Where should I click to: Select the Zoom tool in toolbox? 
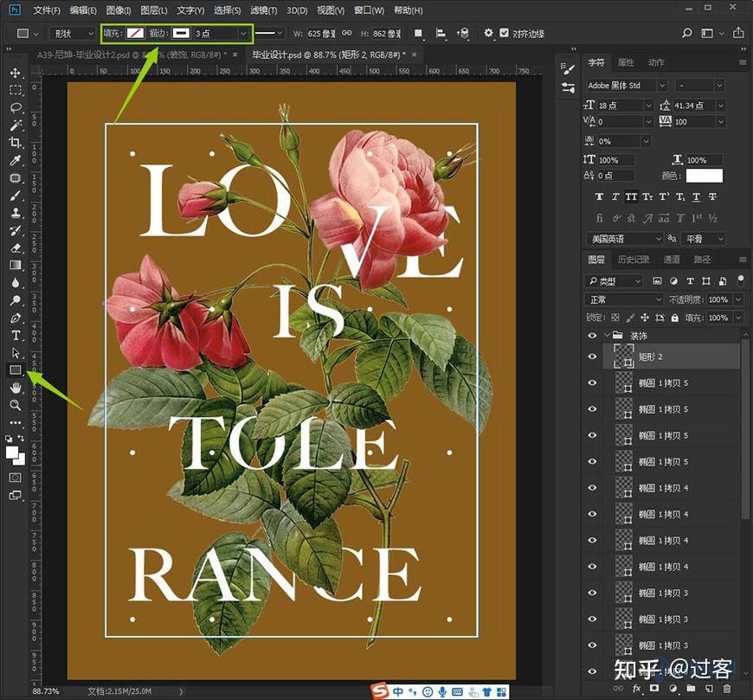coord(16,405)
